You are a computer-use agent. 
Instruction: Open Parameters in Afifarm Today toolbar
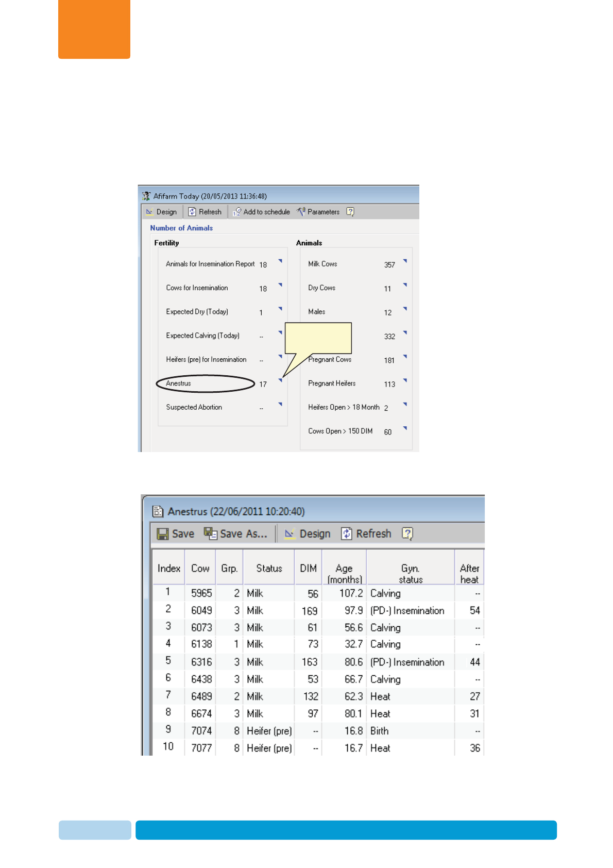318,212
